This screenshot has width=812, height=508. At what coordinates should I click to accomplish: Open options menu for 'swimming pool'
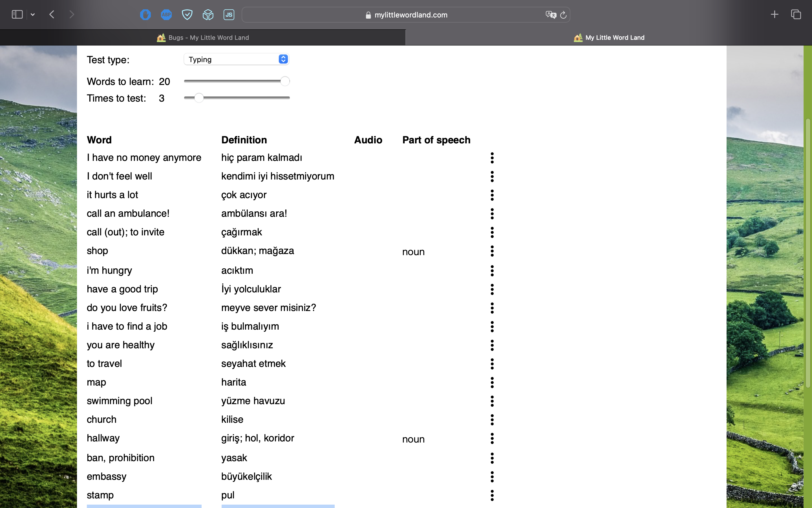(x=492, y=401)
